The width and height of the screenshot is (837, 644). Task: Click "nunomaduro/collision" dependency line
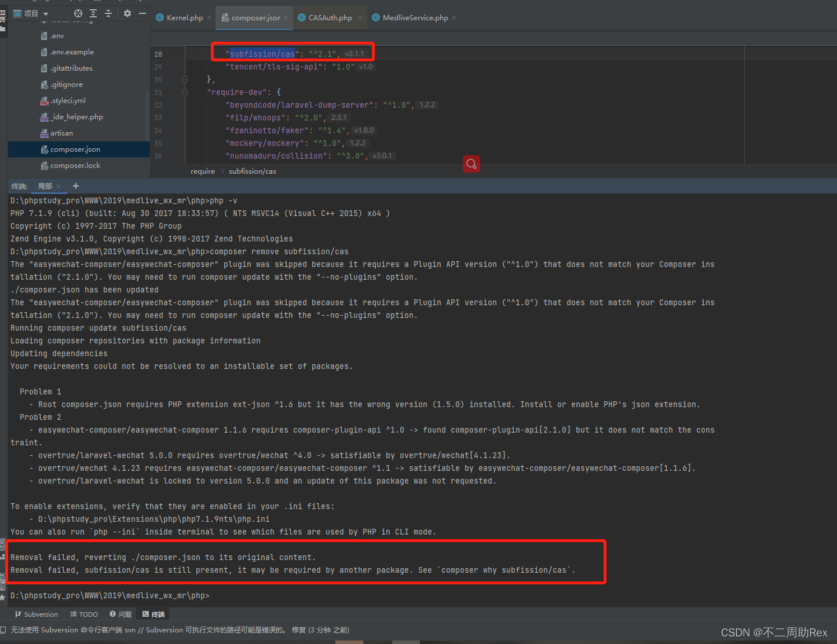tap(297, 156)
